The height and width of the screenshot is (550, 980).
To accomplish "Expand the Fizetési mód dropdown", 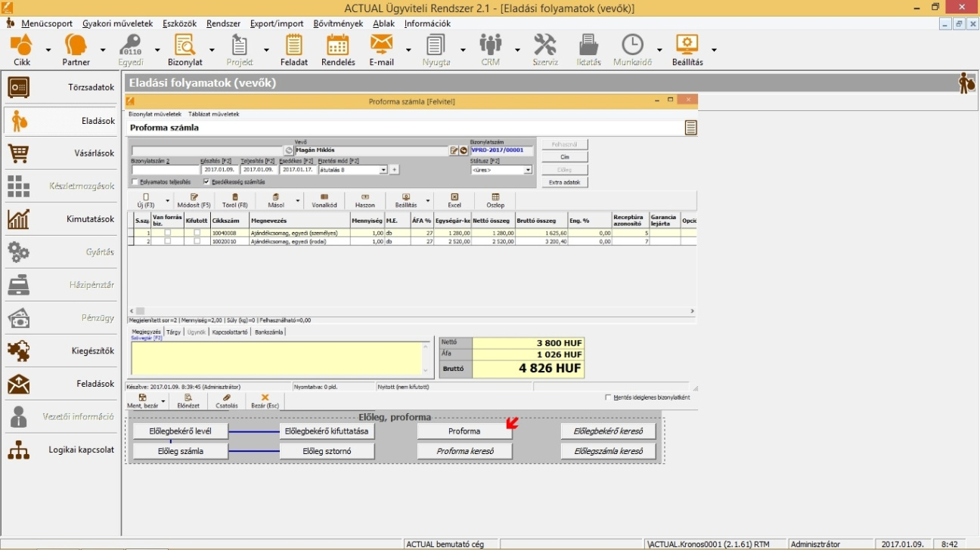I will coord(383,170).
